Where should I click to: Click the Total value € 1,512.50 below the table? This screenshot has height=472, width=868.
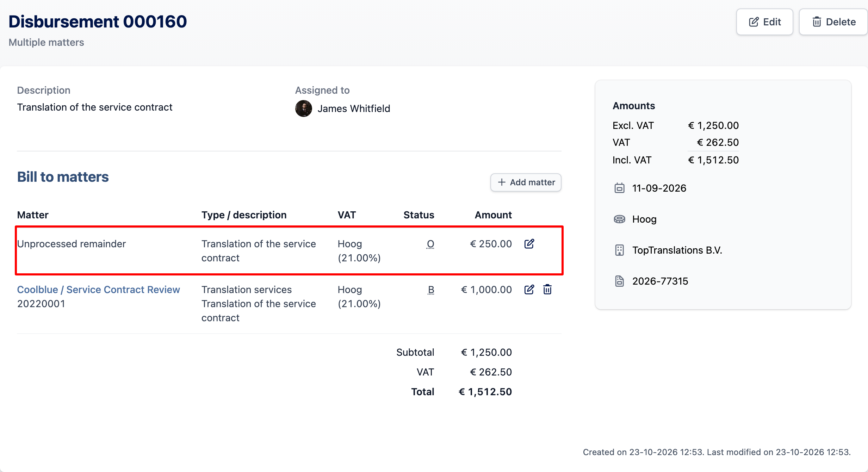485,392
